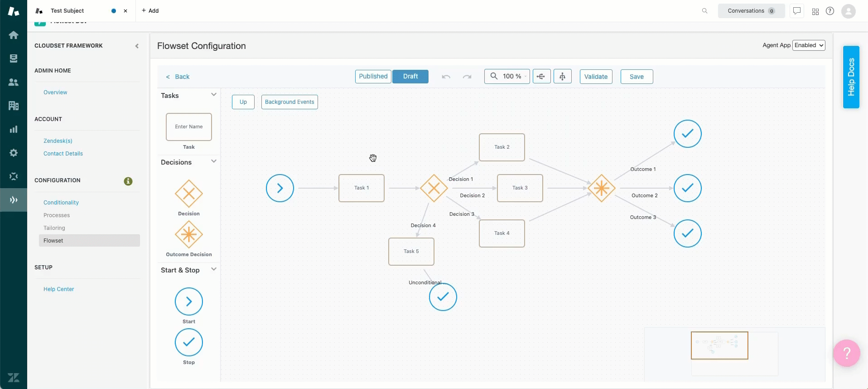Collapse the Start & Stop section
The width and height of the screenshot is (868, 389).
[x=214, y=269]
